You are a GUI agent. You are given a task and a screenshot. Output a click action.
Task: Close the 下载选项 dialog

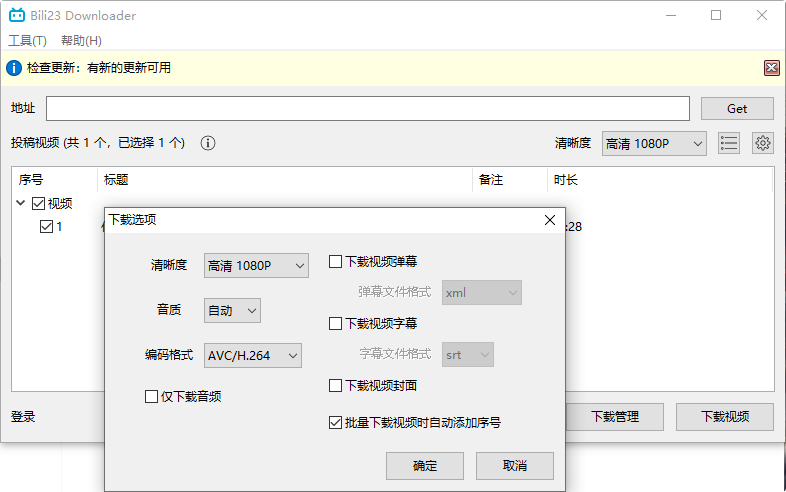[550, 220]
